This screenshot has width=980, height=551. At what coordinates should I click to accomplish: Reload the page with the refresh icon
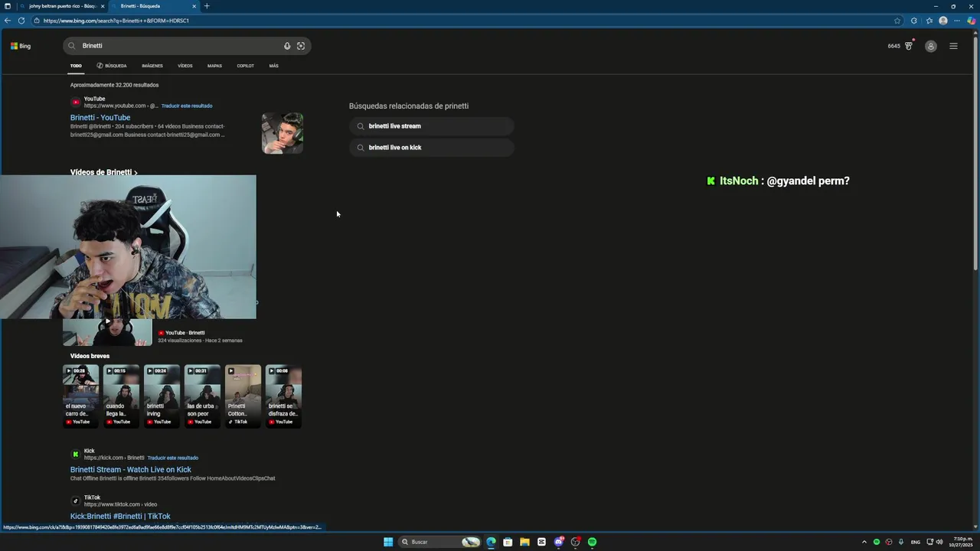pyautogui.click(x=21, y=21)
